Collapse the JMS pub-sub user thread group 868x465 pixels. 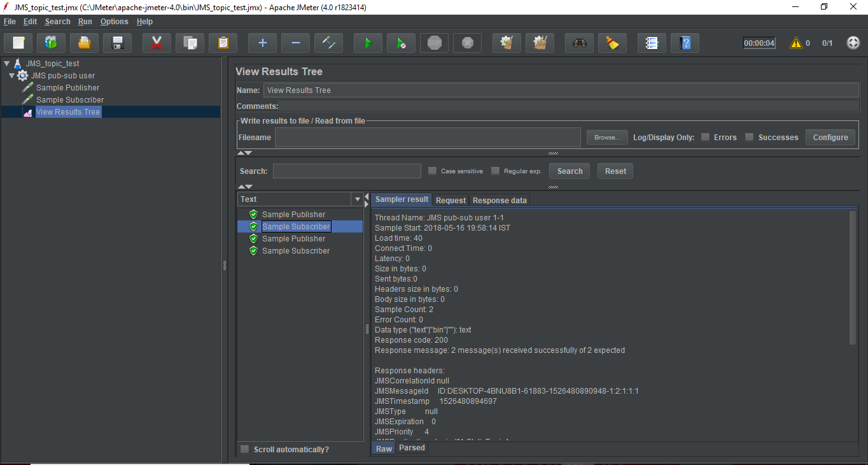[x=11, y=76]
